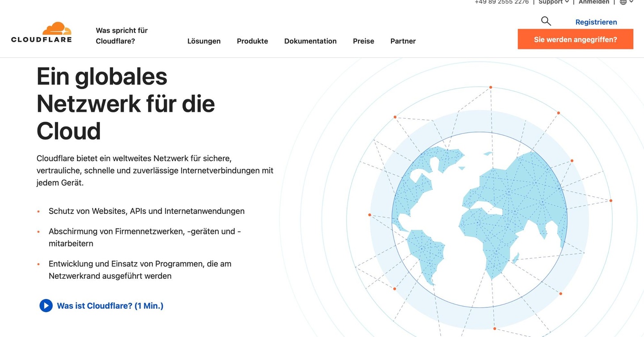Click Was ist Cloudflare? (1 Min.) link
This screenshot has height=337, width=644.
[x=110, y=306]
